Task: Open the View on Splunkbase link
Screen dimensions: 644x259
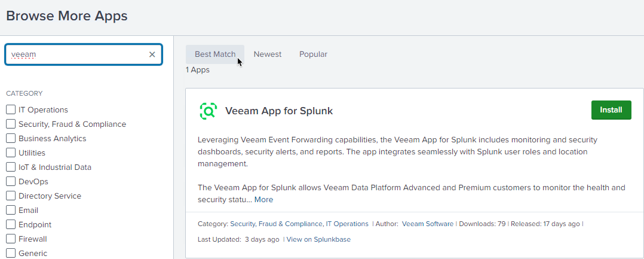Action: point(318,239)
